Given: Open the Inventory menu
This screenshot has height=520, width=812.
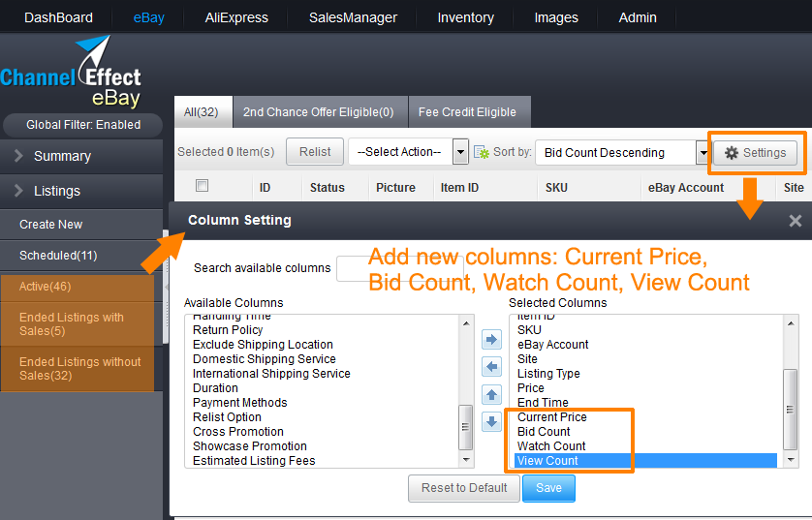Looking at the screenshot, I should click(x=465, y=17).
